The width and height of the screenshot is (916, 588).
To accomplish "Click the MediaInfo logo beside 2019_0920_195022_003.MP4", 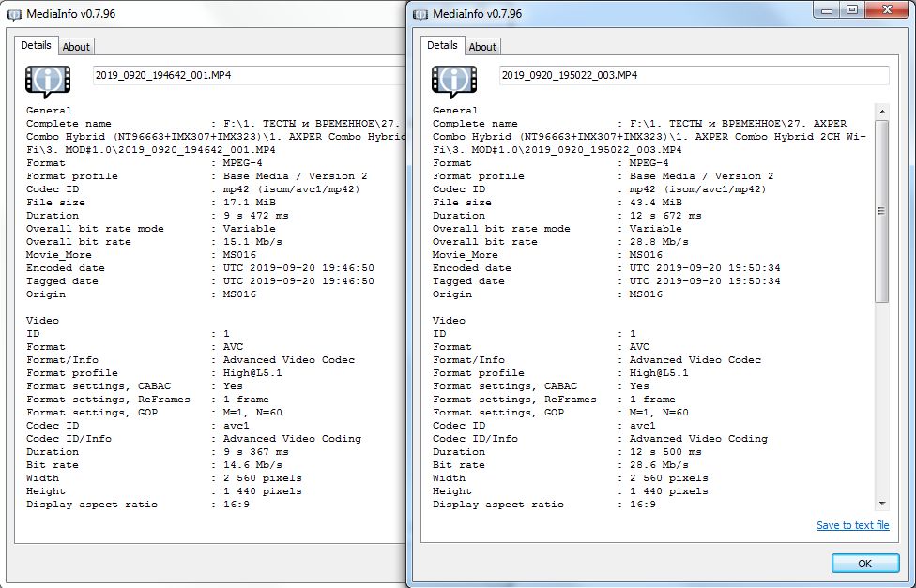I will click(x=453, y=82).
